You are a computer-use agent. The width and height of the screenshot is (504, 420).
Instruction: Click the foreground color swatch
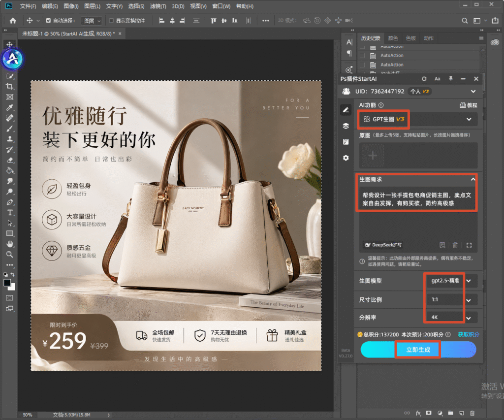coord(7,283)
